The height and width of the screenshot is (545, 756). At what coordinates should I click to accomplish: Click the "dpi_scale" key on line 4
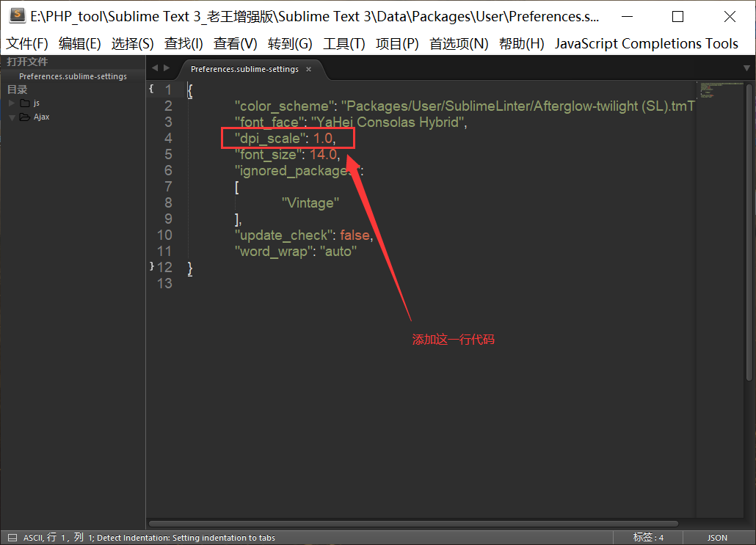click(x=271, y=139)
